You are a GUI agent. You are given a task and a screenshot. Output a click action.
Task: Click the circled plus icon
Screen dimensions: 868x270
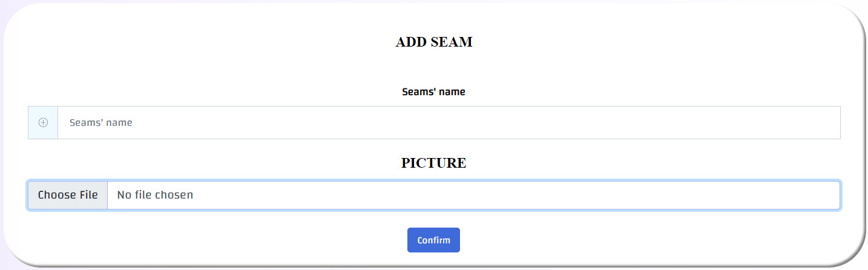43,122
